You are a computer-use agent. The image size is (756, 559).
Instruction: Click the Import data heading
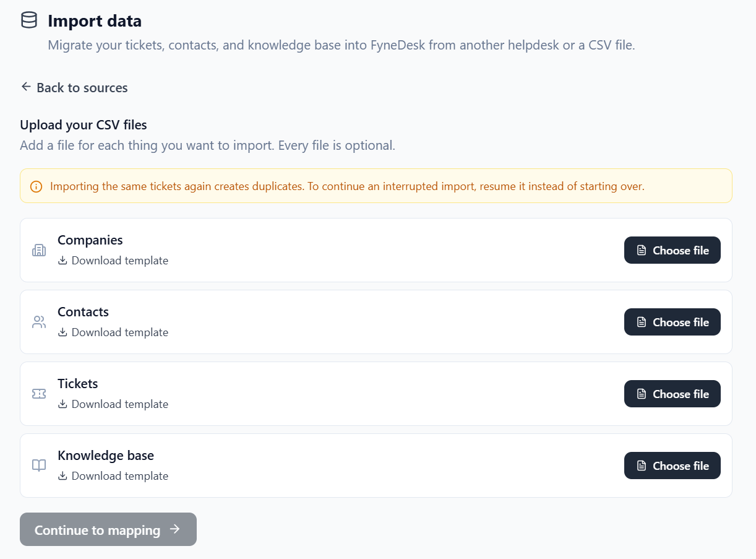point(95,21)
